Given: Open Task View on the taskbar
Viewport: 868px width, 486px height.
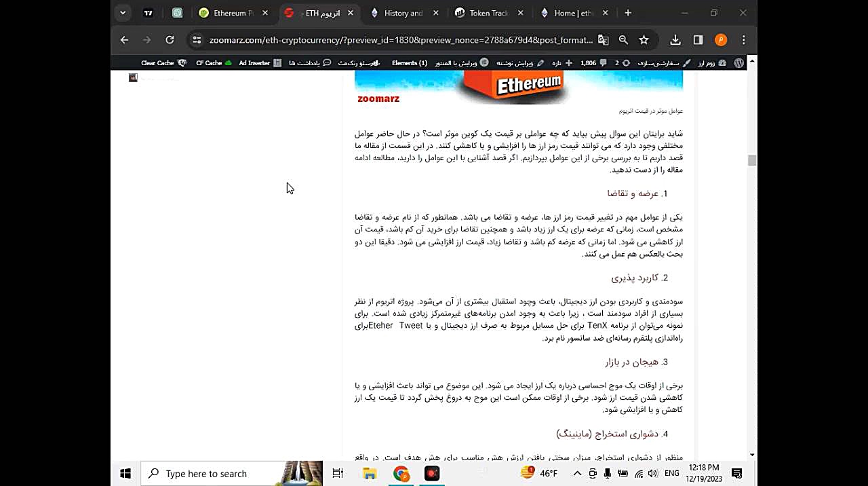Looking at the screenshot, I should click(x=338, y=474).
